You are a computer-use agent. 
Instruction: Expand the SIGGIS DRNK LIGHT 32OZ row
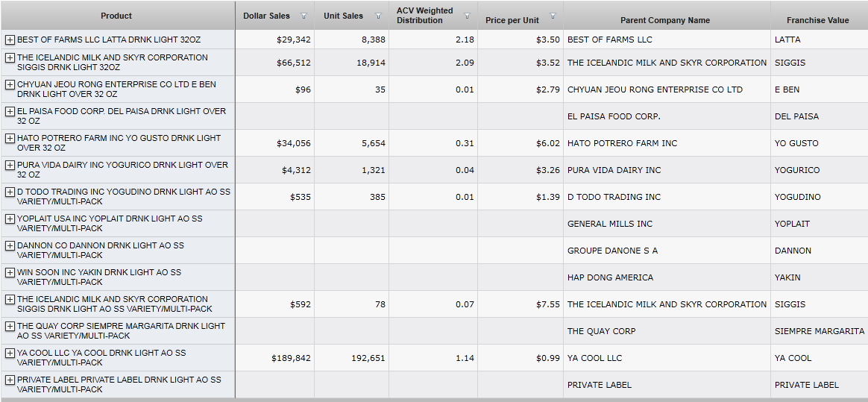10,57
